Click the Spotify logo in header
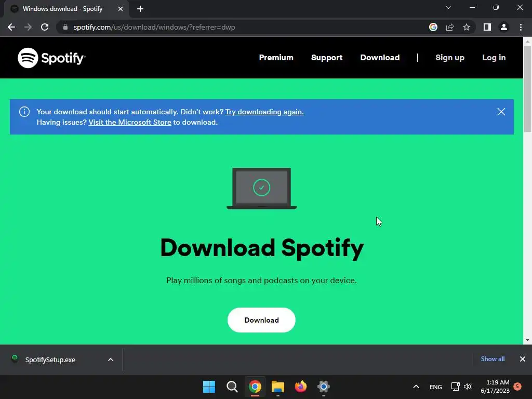Viewport: 532px width, 399px height. 51,58
